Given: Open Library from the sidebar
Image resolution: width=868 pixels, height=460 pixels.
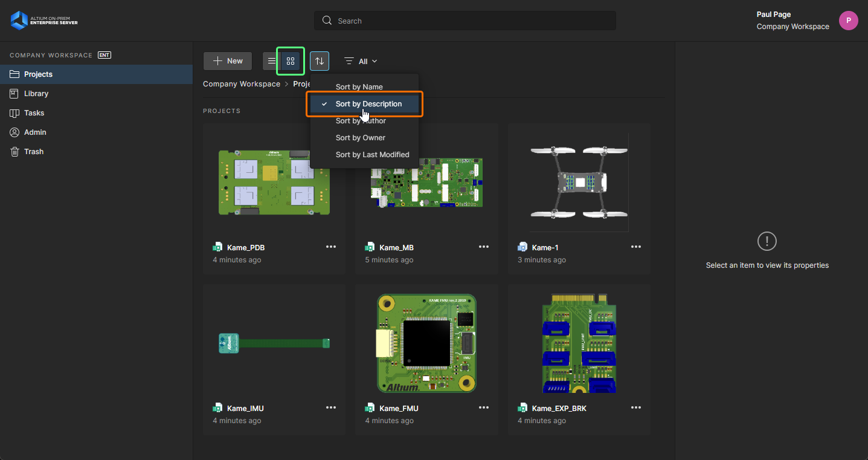Looking at the screenshot, I should (x=36, y=94).
